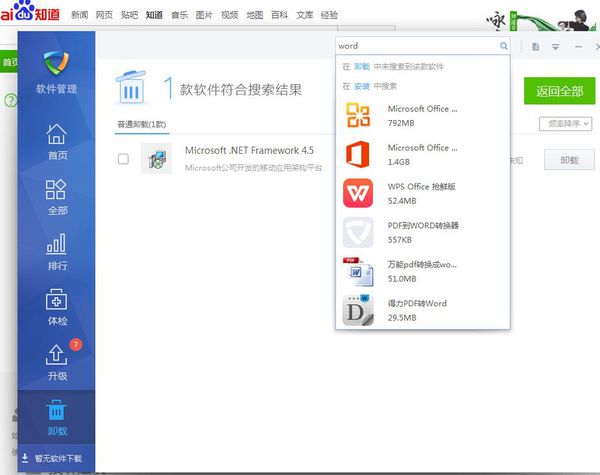This screenshot has height=475, width=600.
Task: Open Baidu 音乐 nav item
Action: (179, 15)
